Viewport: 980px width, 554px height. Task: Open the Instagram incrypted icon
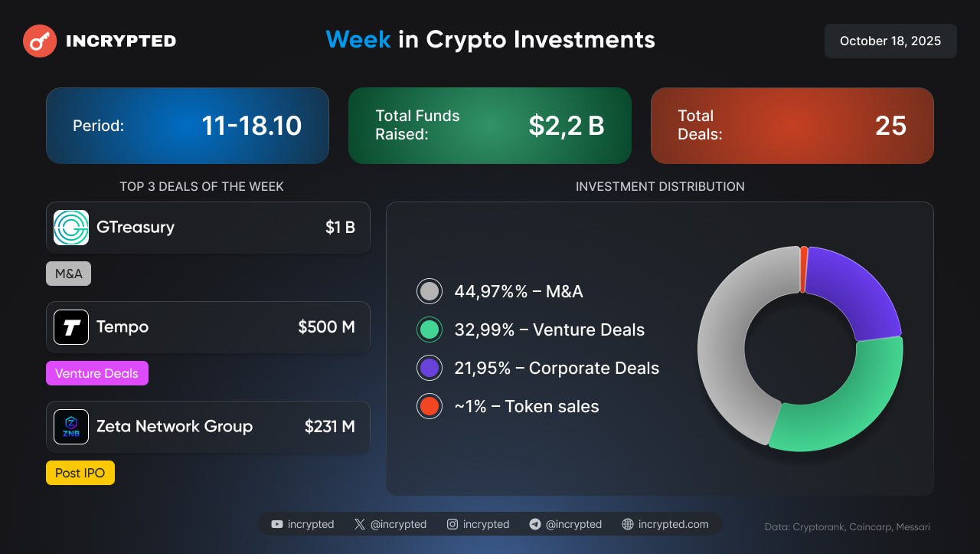452,524
